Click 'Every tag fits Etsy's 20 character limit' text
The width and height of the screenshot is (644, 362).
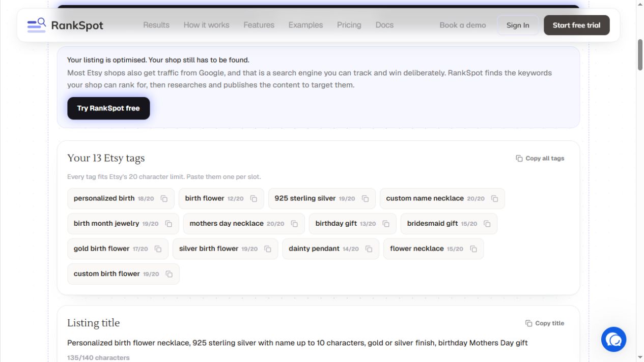[164, 177]
